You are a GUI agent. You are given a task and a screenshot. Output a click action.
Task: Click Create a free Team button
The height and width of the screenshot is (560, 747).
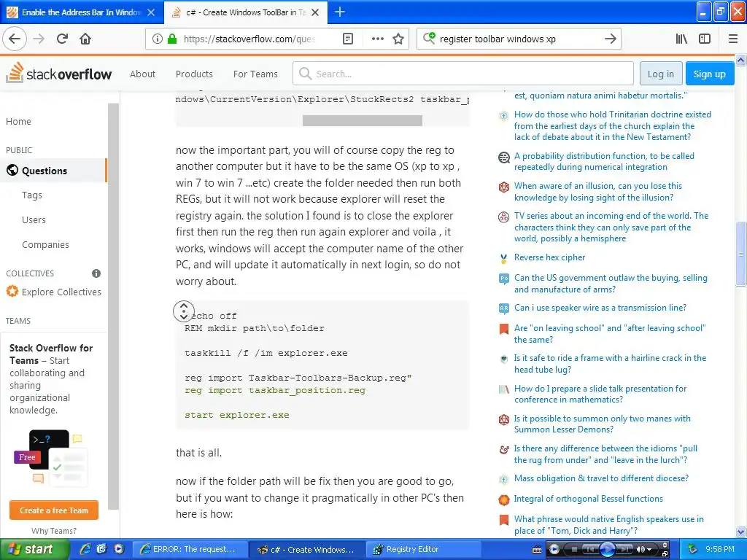(x=54, y=510)
